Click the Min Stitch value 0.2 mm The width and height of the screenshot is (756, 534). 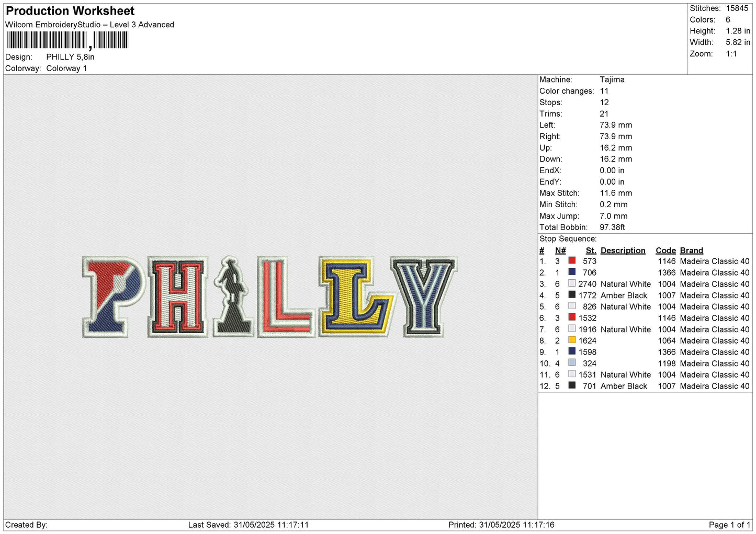pos(613,204)
